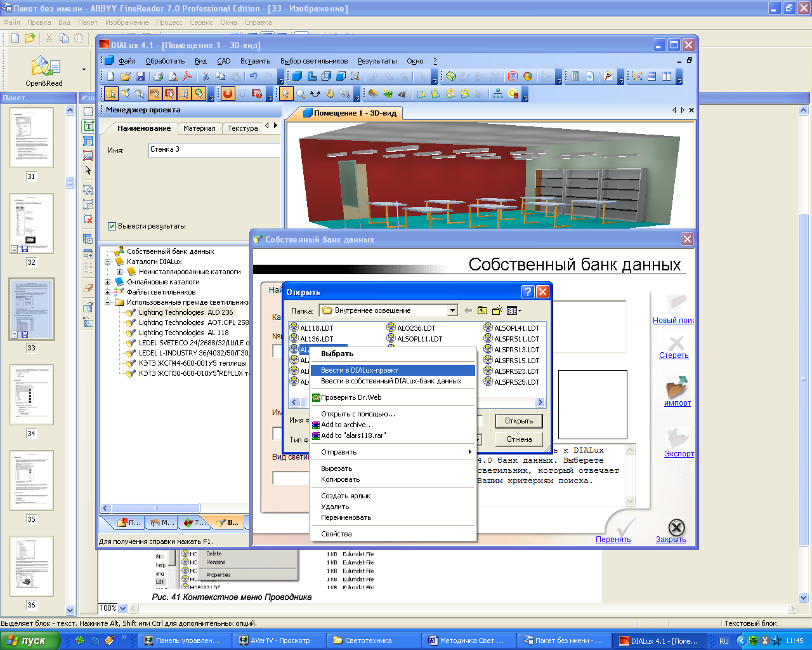Screen dimensions: 812x650
Task: Switch to the Текстура tab
Action: (243, 128)
